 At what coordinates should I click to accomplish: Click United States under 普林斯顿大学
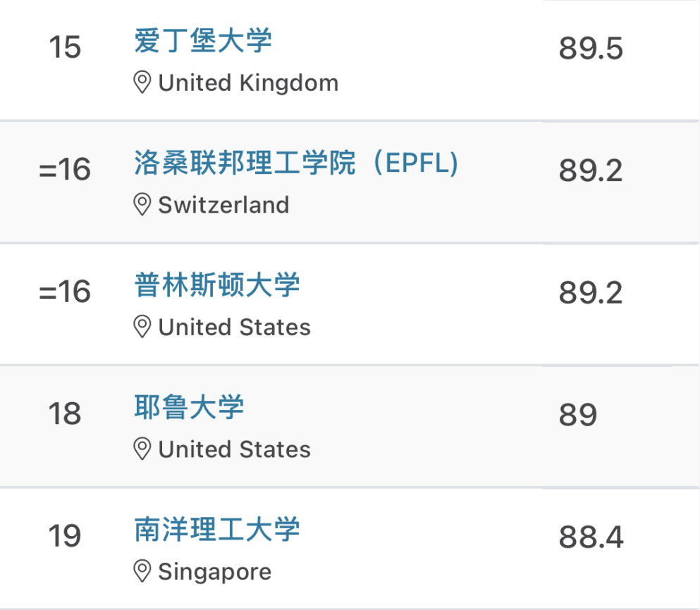(x=234, y=328)
